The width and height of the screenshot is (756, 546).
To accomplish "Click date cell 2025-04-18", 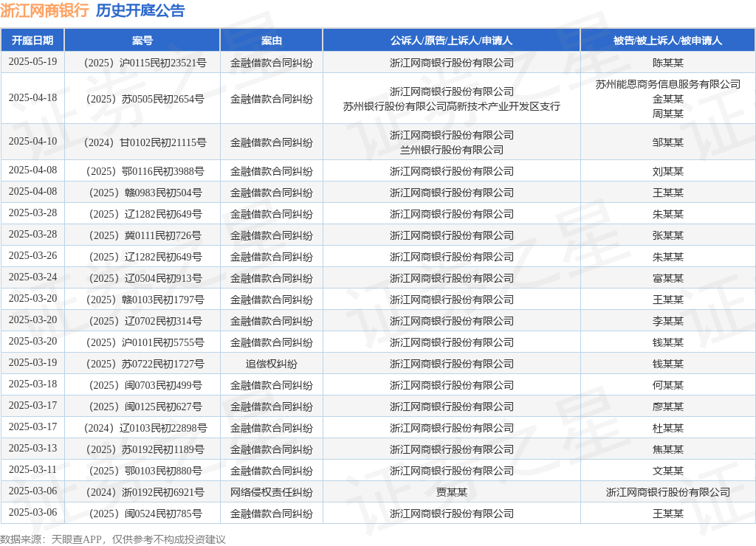I will click(x=32, y=98).
